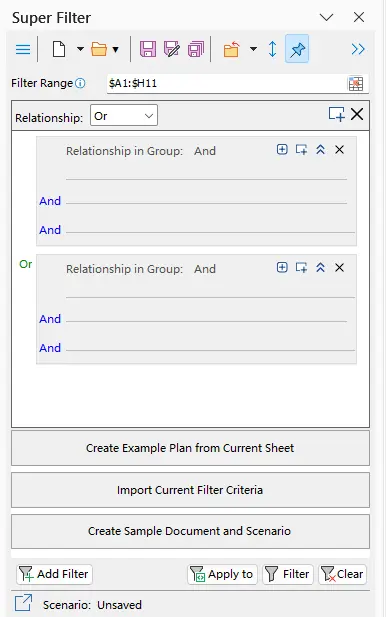Click the folder with red arrow icon

coord(231,49)
